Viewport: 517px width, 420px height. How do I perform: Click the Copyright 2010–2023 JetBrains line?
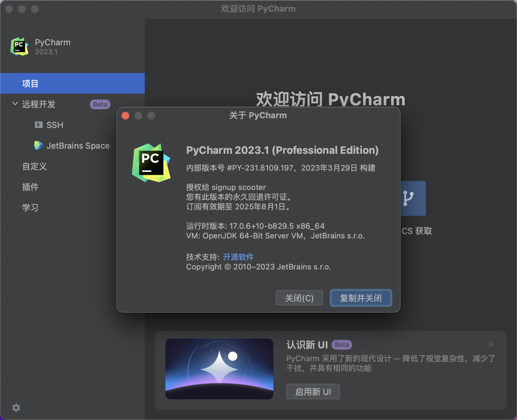pyautogui.click(x=258, y=267)
